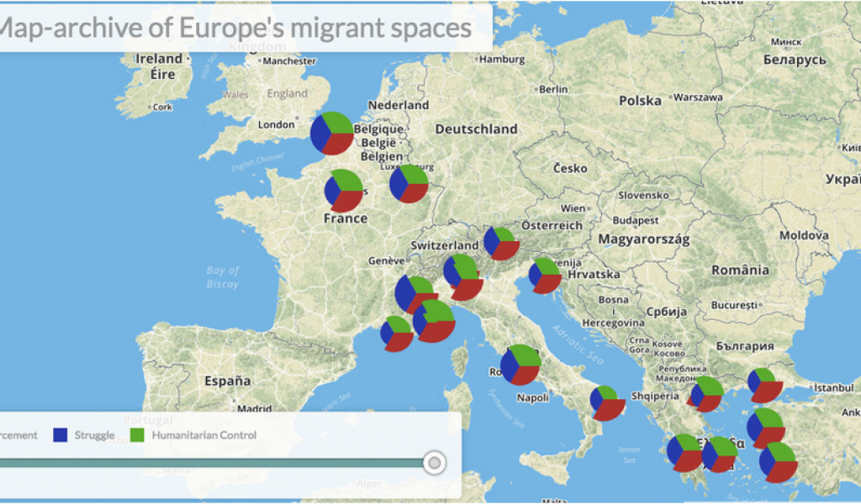Click the España country label on the map
Image resolution: width=861 pixels, height=504 pixels.
click(227, 381)
